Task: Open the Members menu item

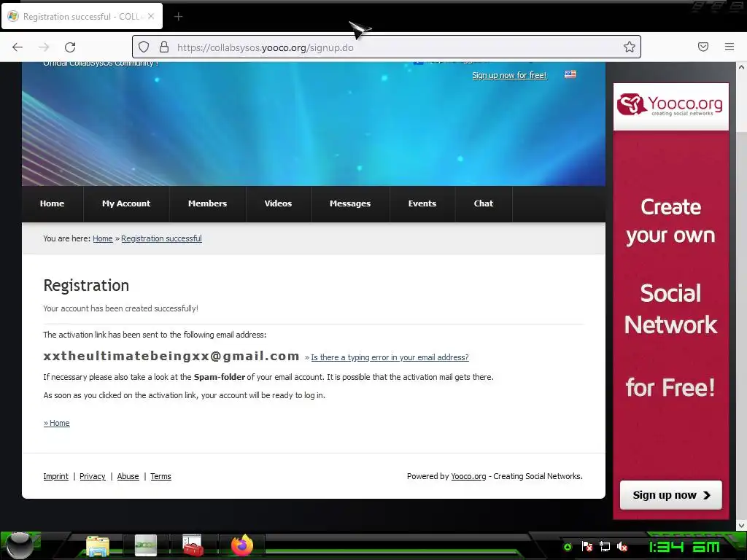Action: click(x=208, y=204)
